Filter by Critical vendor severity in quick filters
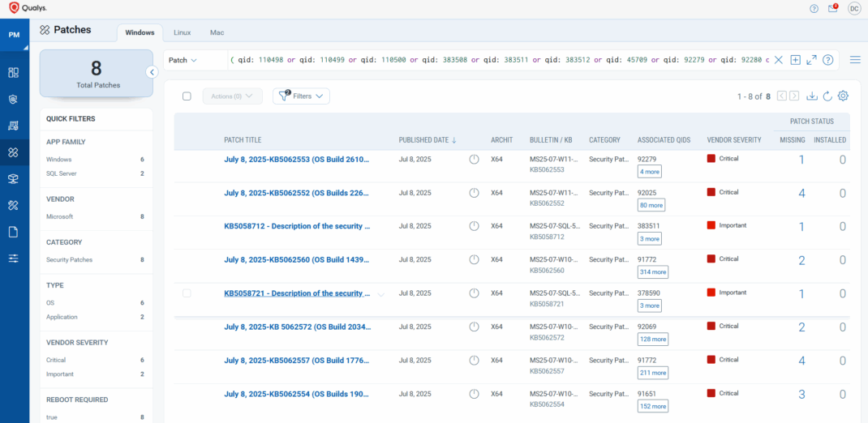The width and height of the screenshot is (868, 423). click(x=56, y=360)
